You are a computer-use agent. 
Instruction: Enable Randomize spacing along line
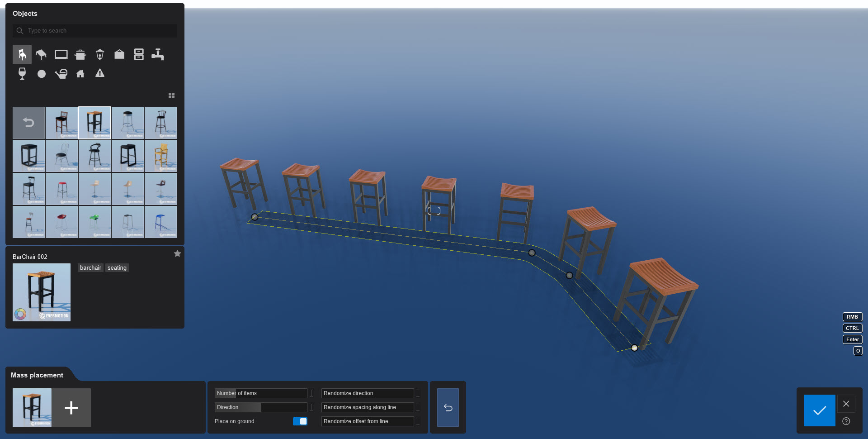(x=367, y=407)
